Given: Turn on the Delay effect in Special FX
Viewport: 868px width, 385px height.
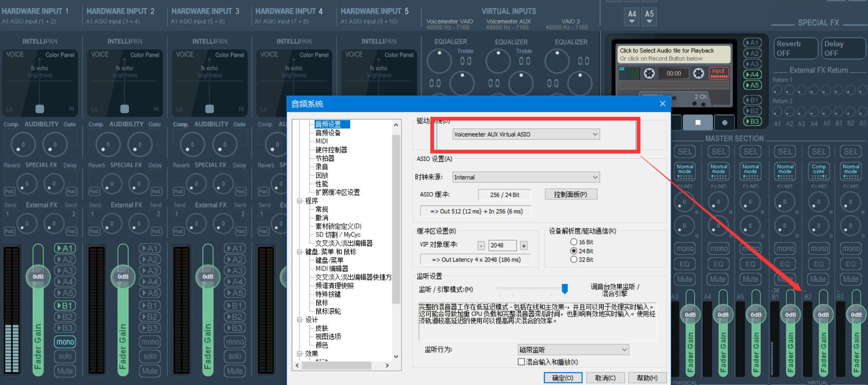Looking at the screenshot, I should 844,48.
